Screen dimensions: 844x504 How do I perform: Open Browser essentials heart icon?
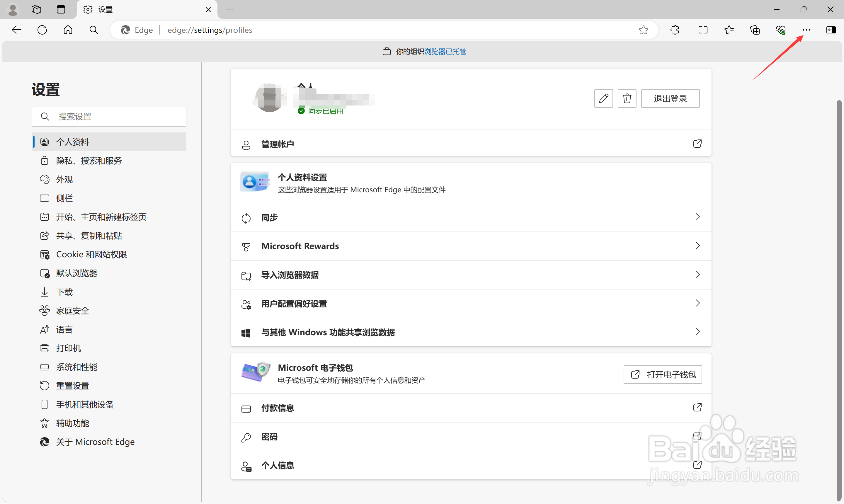pyautogui.click(x=780, y=30)
